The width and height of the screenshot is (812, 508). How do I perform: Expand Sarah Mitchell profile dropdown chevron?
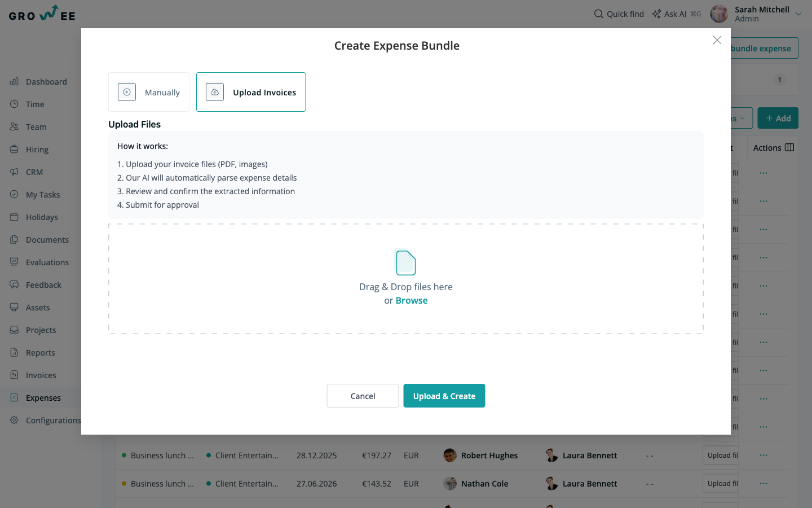[798, 14]
